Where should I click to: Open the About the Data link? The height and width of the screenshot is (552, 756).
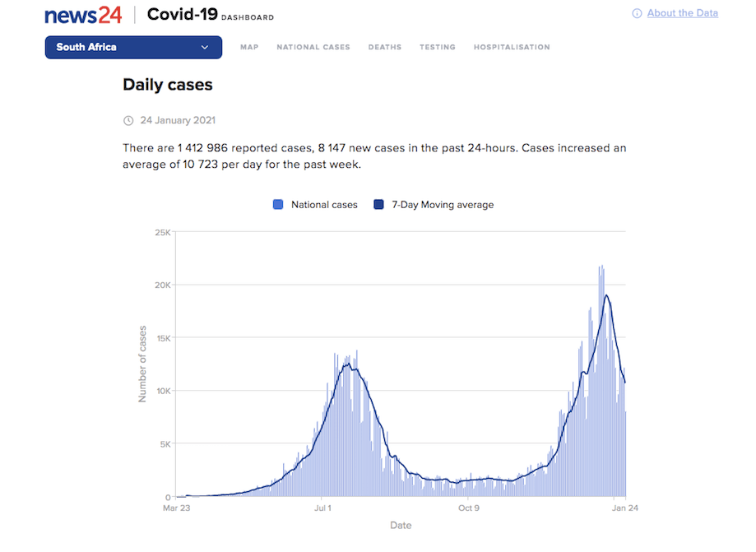point(682,13)
